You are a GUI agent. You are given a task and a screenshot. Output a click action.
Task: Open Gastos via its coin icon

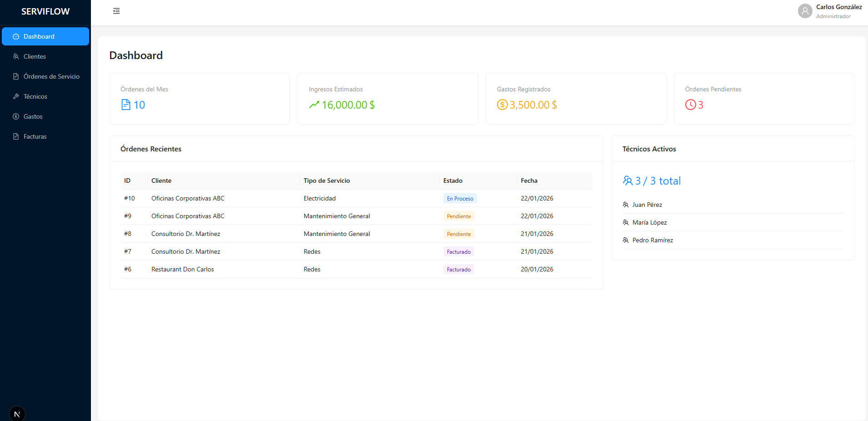coord(16,116)
